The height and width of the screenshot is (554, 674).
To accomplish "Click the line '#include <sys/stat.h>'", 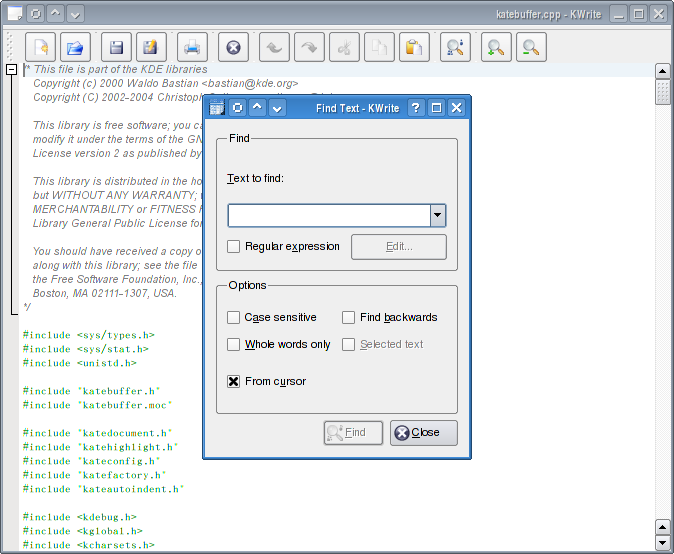I will 86,349.
